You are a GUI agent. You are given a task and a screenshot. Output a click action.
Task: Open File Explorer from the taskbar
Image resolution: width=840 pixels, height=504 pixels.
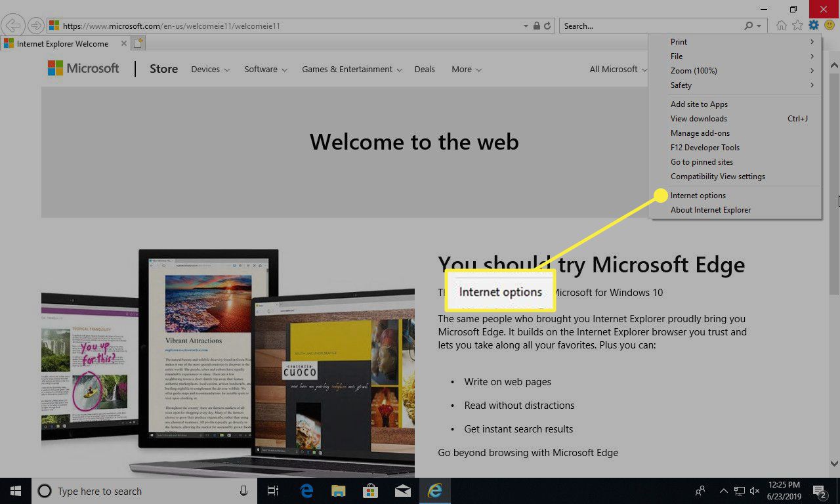[338, 491]
